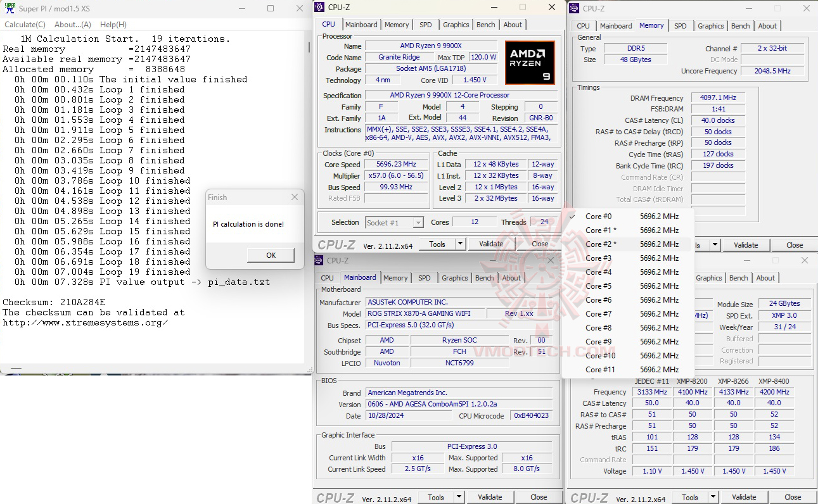818x504 pixels.
Task: Select Core #8 in the core list
Action: (628, 328)
